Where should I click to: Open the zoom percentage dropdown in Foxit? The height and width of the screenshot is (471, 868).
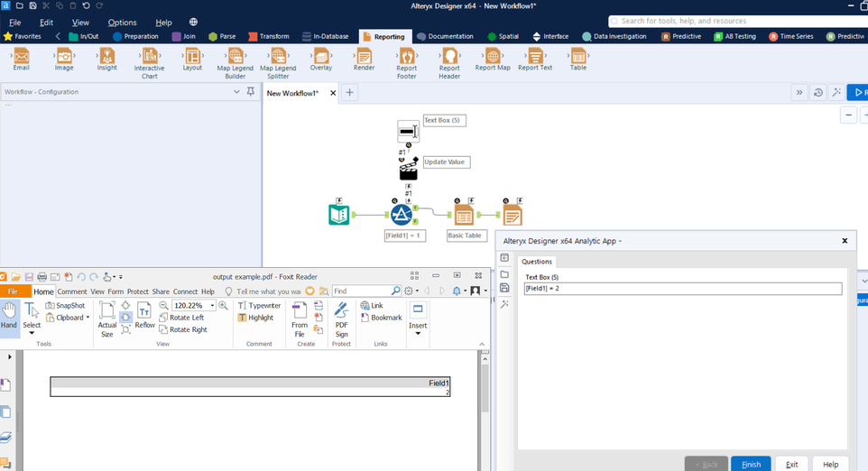(212, 306)
